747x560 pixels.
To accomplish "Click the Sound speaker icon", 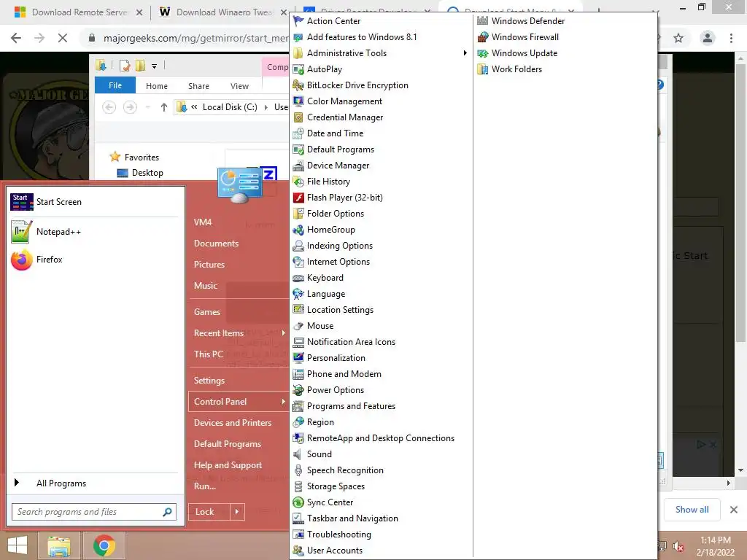I will 298,454.
